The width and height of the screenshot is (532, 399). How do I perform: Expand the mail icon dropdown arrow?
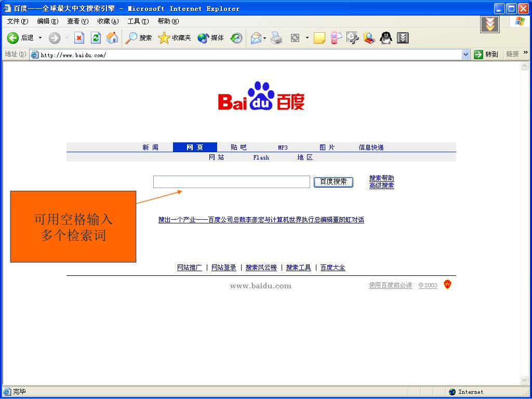point(264,38)
